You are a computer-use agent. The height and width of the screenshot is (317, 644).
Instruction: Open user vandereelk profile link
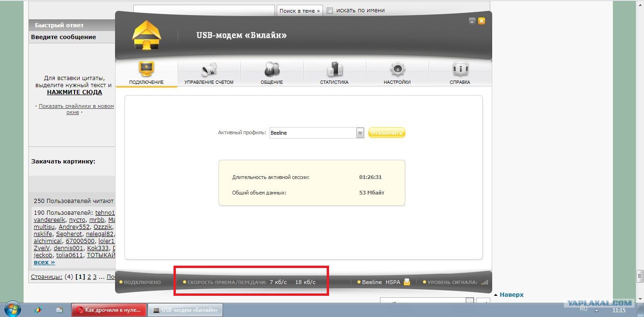pyautogui.click(x=49, y=220)
